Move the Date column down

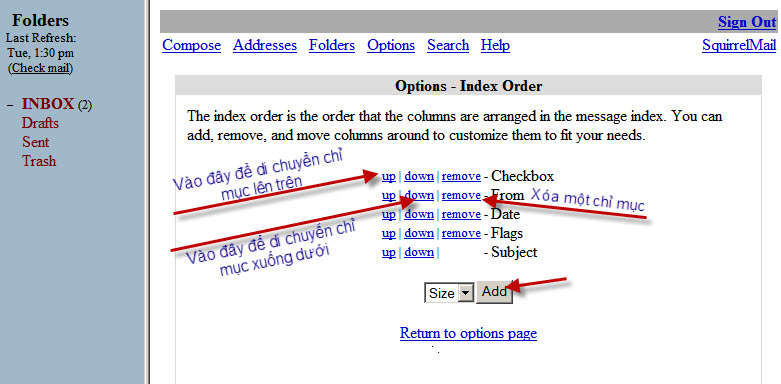[419, 214]
